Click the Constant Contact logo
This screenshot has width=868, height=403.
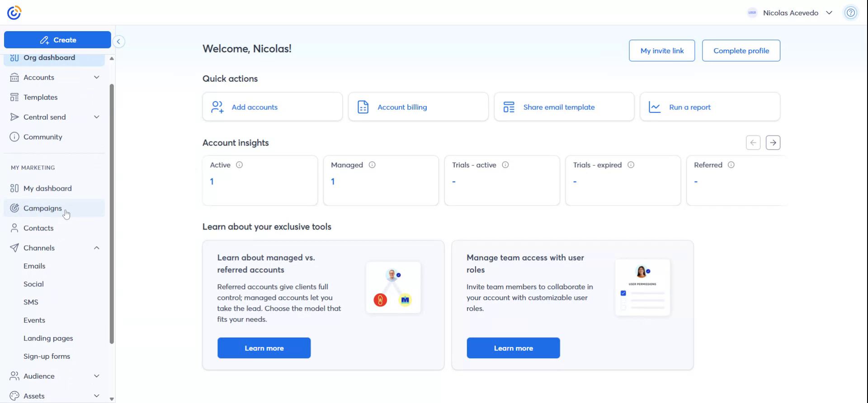pyautogui.click(x=14, y=13)
